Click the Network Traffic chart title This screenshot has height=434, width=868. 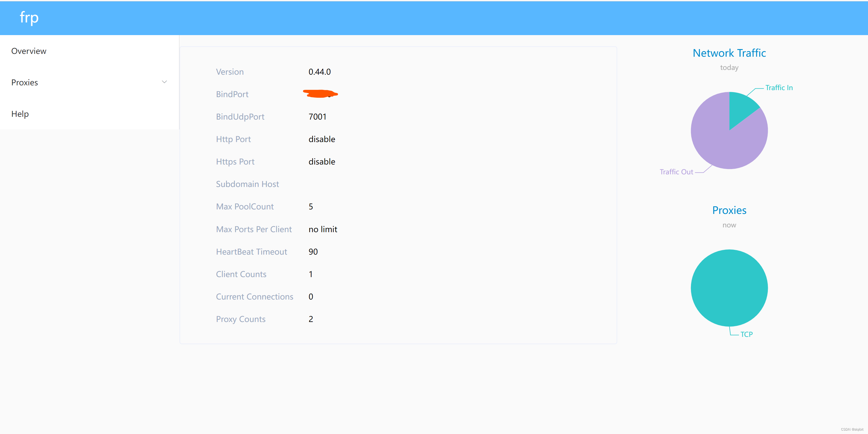(x=729, y=53)
